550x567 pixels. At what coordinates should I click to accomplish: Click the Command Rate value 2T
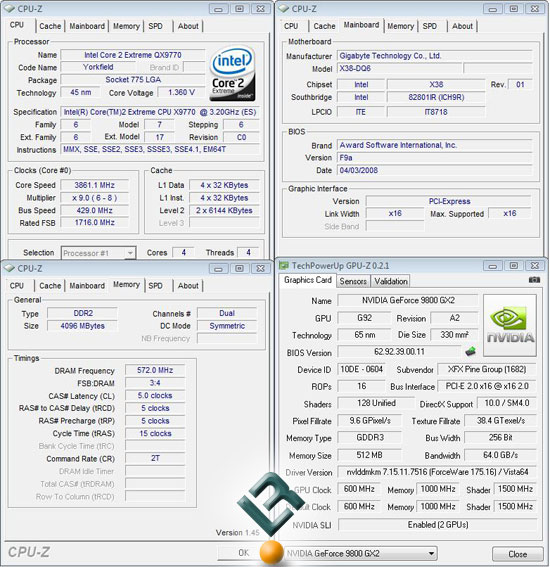155,458
